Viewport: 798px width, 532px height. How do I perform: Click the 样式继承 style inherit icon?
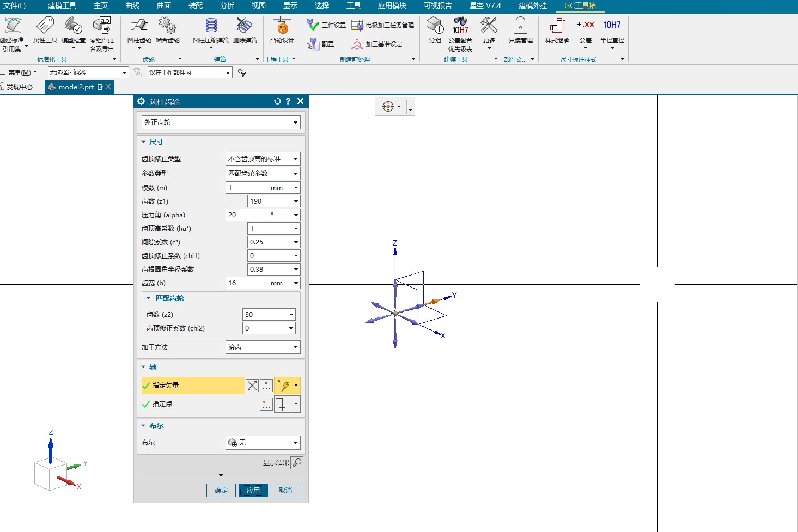pyautogui.click(x=557, y=26)
